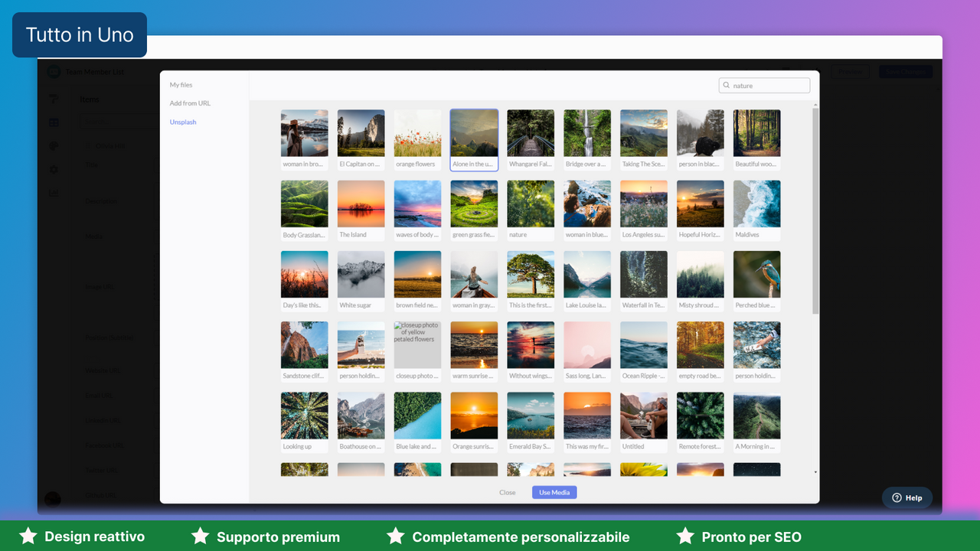Click the Use Media button
The image size is (980, 551).
[x=554, y=492]
